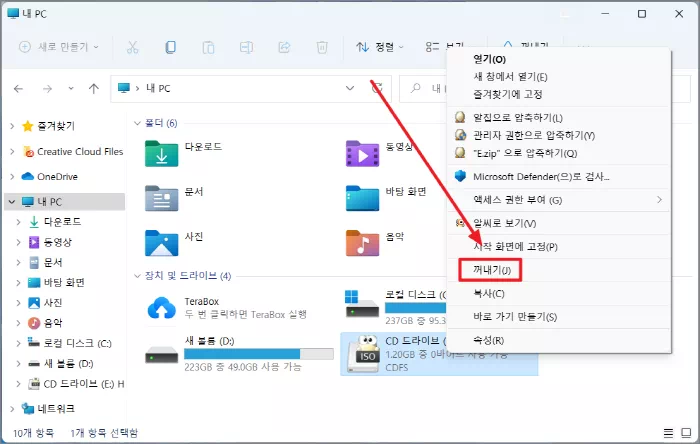Open recent locations chevron next to forward
This screenshot has height=444, width=700.
point(71,89)
